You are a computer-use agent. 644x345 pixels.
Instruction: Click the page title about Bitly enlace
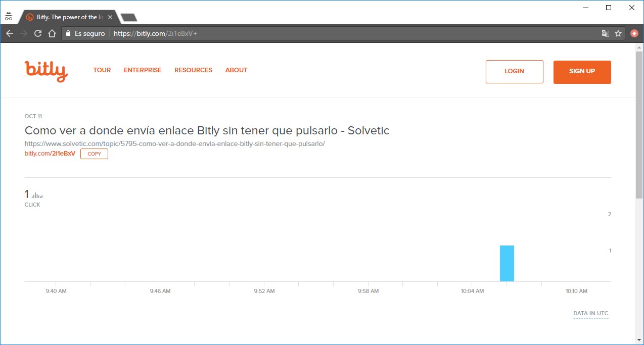(207, 130)
